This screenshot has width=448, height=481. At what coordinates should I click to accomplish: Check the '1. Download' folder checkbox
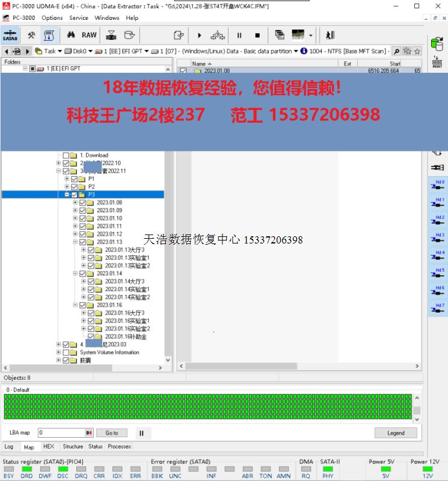[x=66, y=155]
